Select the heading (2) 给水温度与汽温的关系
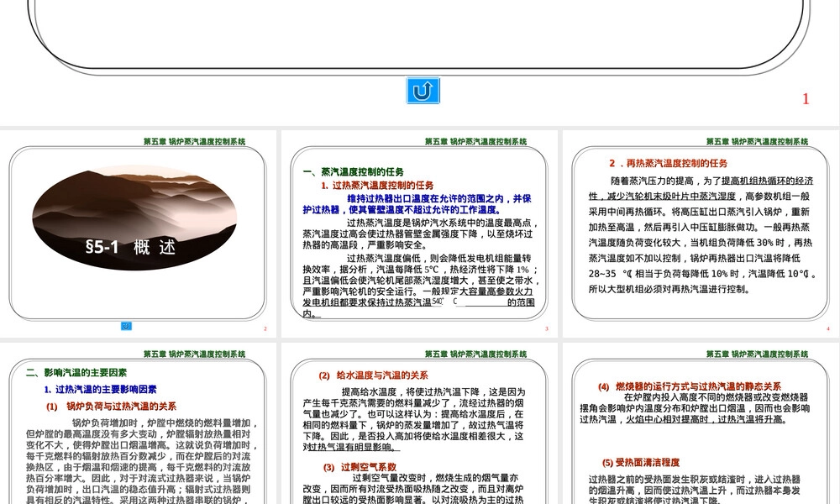This screenshot has width=840, height=504. (x=373, y=375)
